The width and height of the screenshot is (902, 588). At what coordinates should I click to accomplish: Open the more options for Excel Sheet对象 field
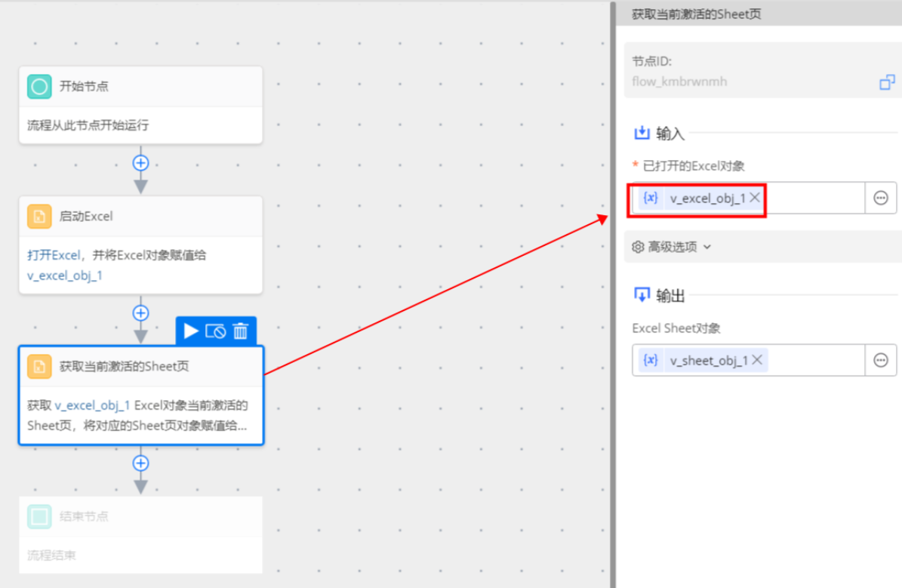click(x=881, y=360)
